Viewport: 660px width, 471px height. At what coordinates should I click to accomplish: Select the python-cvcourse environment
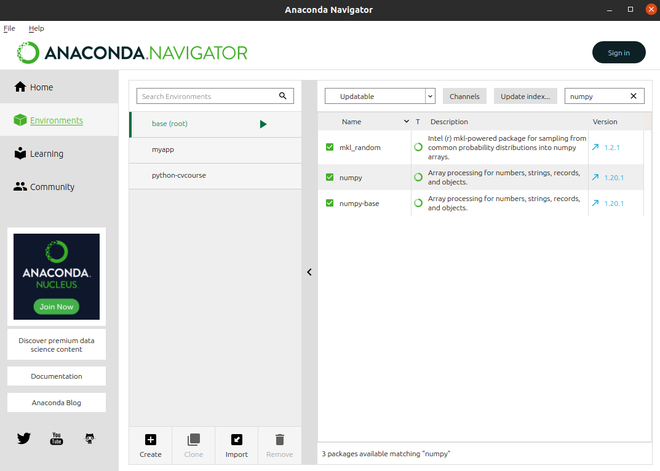[215, 175]
